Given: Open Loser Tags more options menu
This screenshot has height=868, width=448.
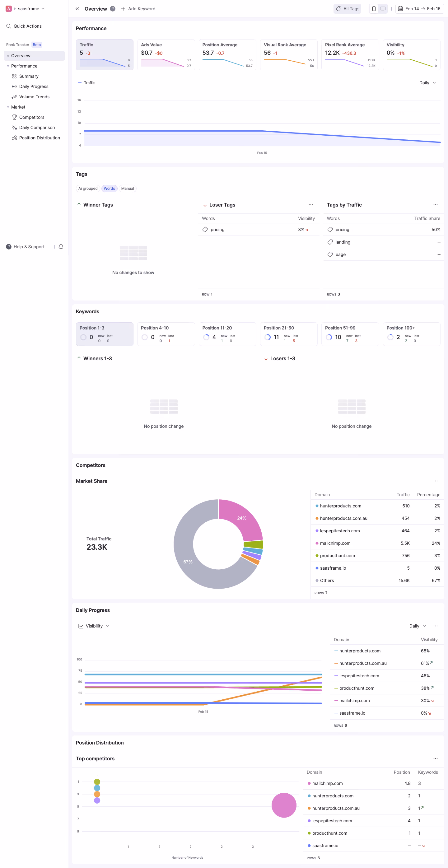Looking at the screenshot, I should (310, 205).
